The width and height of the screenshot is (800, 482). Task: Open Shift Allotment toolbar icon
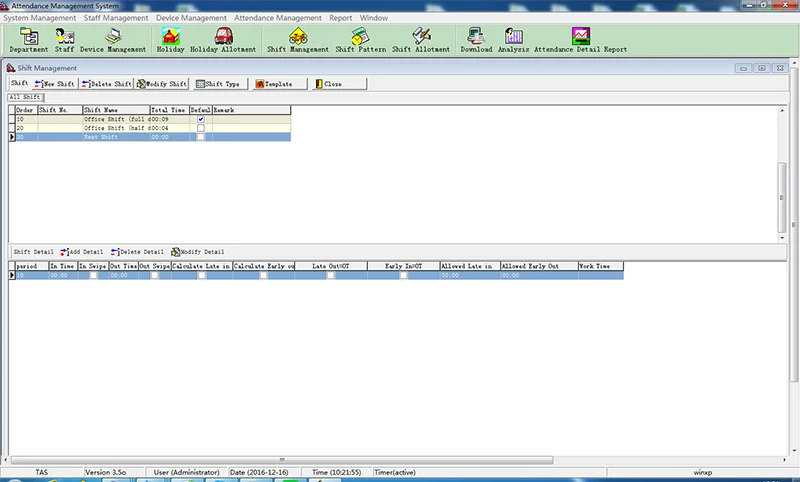[421, 40]
